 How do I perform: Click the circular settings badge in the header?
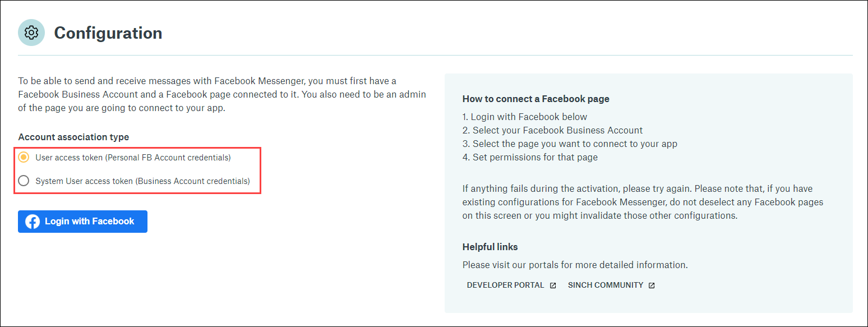pos(31,33)
